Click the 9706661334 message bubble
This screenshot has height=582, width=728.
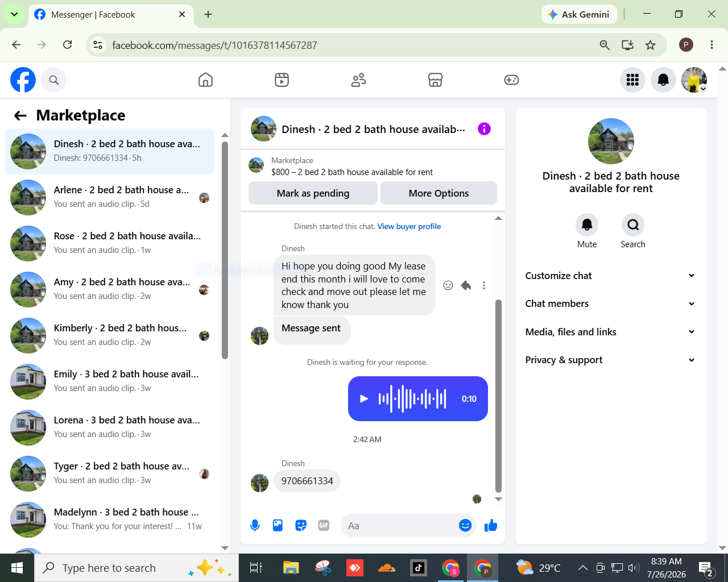[x=307, y=481]
